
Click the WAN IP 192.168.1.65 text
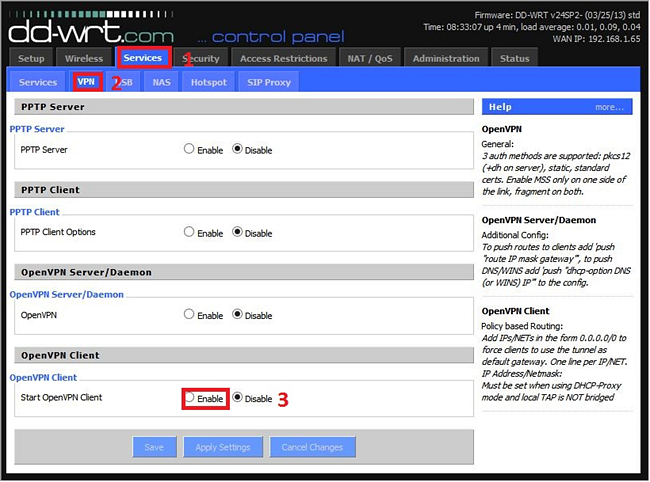pyautogui.click(x=596, y=39)
